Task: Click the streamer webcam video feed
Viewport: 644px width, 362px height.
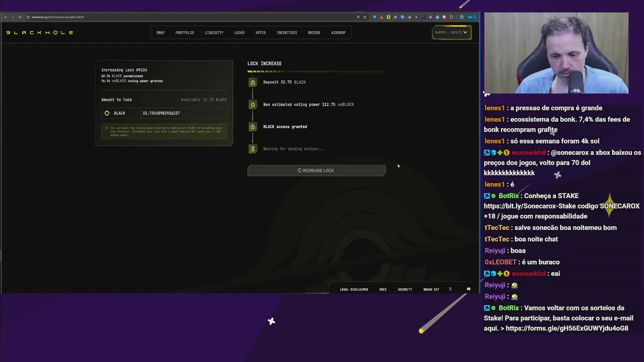Action: pyautogui.click(x=556, y=53)
